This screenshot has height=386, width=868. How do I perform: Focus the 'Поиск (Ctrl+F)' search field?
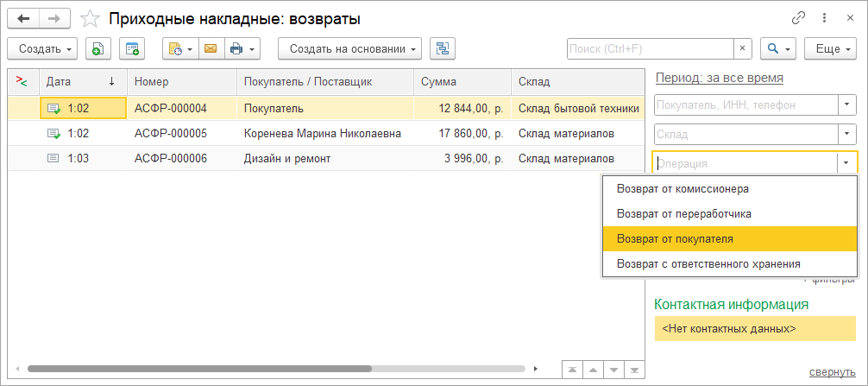tap(651, 49)
